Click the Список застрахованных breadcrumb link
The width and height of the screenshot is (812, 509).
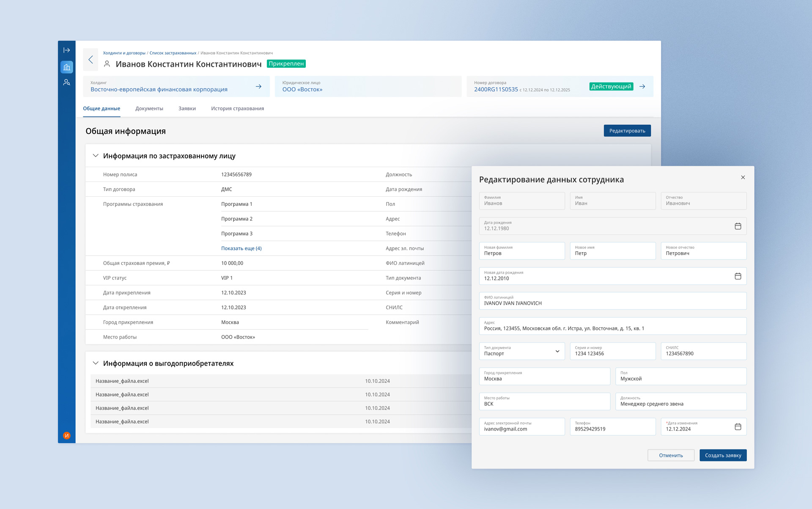pos(173,53)
